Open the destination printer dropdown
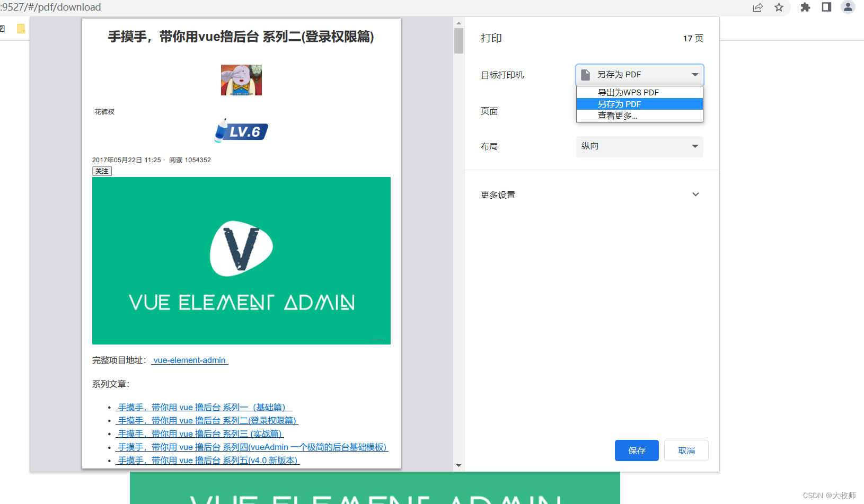864x504 pixels. click(x=640, y=75)
